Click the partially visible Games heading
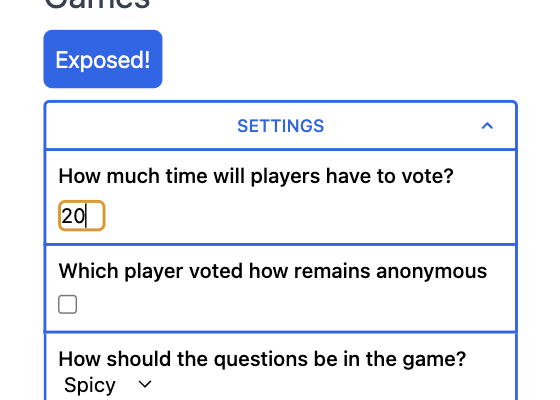This screenshot has height=400, width=560. pyautogui.click(x=97, y=4)
